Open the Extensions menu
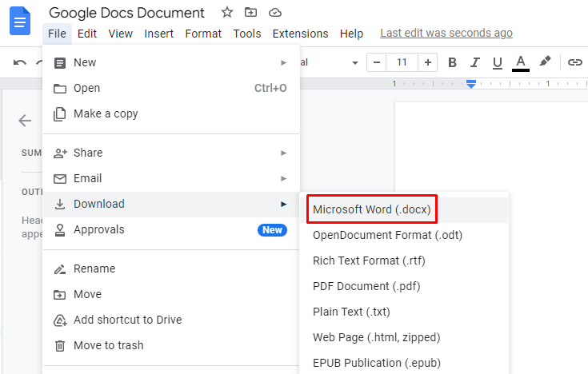Image resolution: width=588 pixels, height=374 pixels. 300,34
